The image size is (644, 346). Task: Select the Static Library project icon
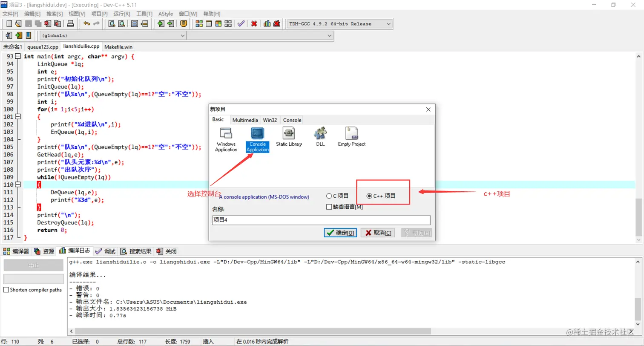(x=289, y=137)
